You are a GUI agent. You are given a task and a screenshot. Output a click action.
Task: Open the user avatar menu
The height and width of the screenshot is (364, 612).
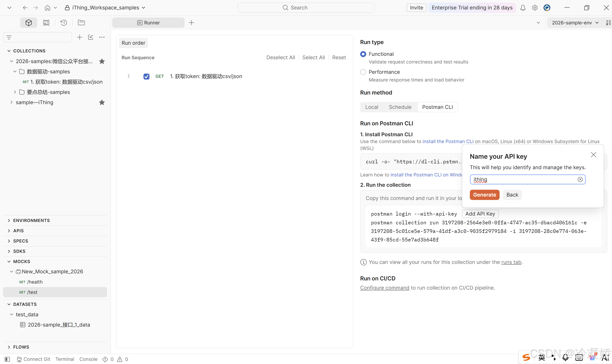click(x=547, y=8)
